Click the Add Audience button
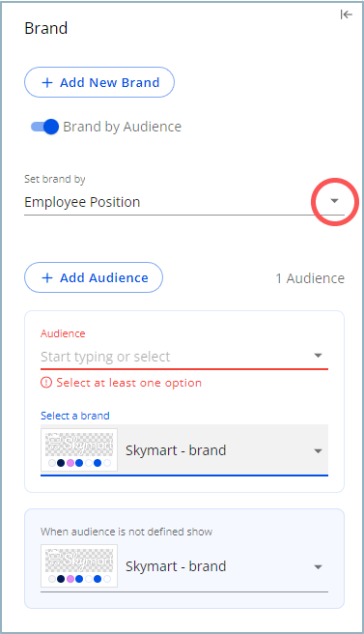The height and width of the screenshot is (634, 364). (94, 277)
